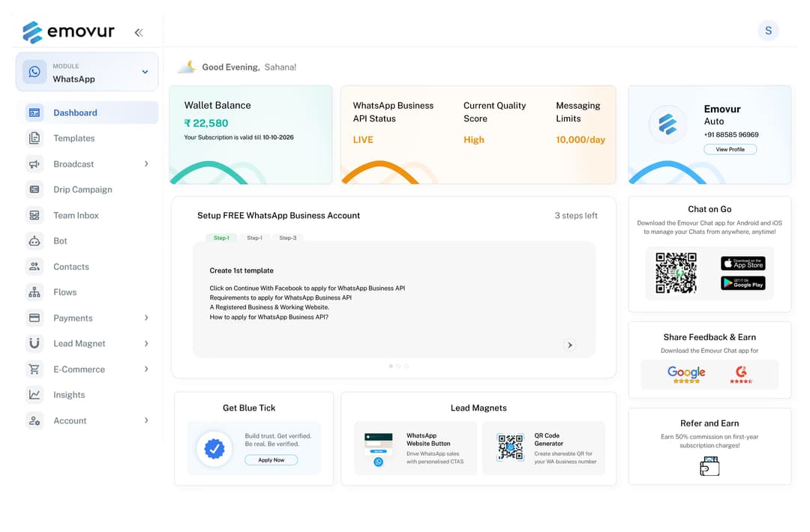810x532 pixels.
Task: Click '3 steps left' text
Action: (576, 216)
